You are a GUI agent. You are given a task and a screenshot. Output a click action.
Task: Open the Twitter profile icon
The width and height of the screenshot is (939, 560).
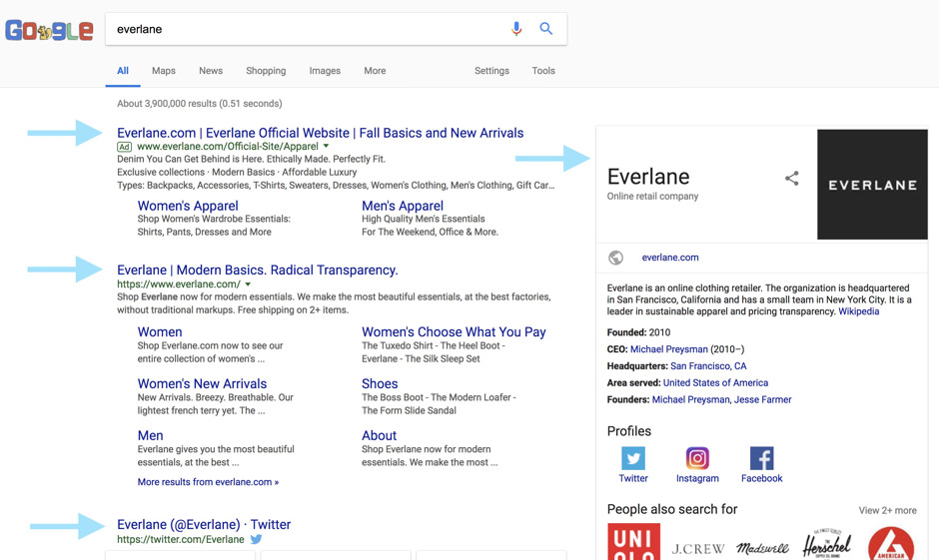[x=633, y=458]
